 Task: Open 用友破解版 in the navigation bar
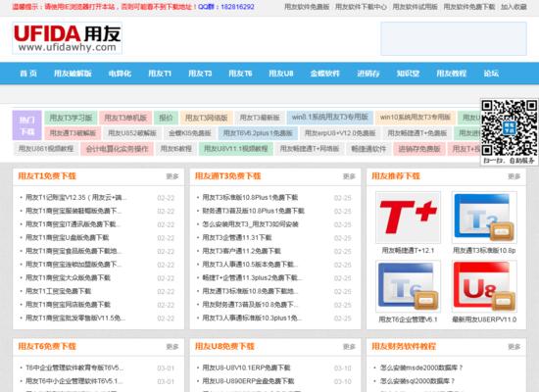(73, 73)
